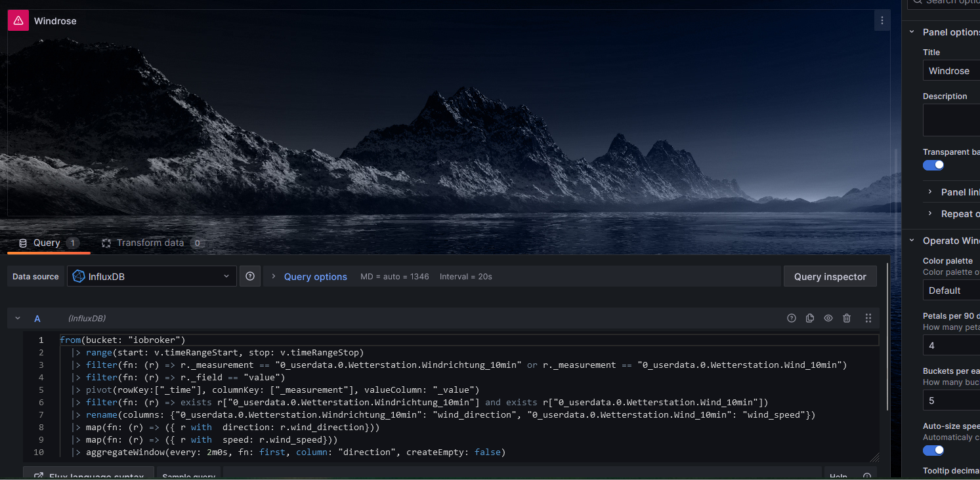This screenshot has width=980, height=480.
Task: Switch to the Transform data tab
Action: [x=152, y=243]
